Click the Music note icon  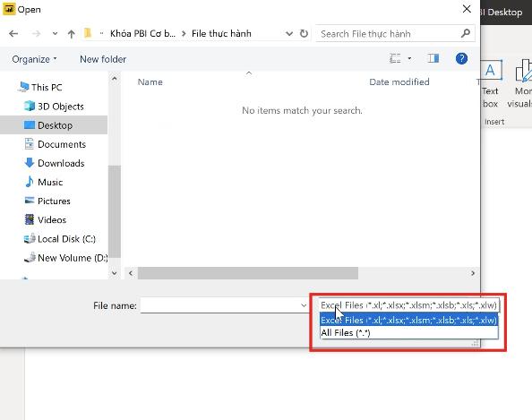(30, 182)
